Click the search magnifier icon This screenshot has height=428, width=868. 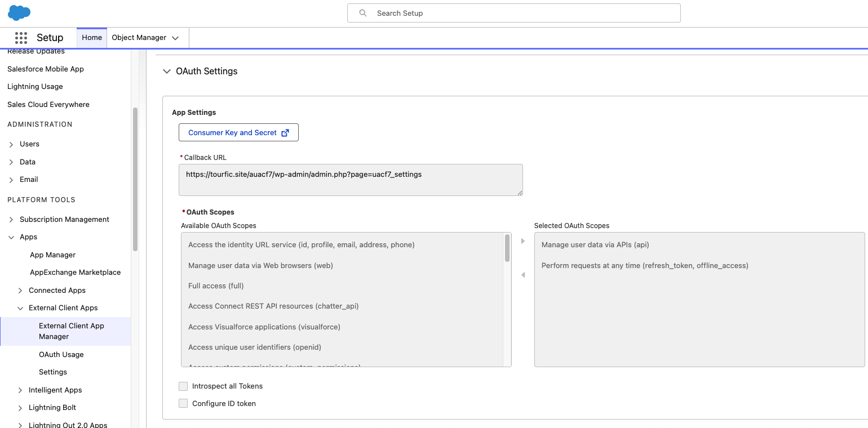[x=363, y=13]
